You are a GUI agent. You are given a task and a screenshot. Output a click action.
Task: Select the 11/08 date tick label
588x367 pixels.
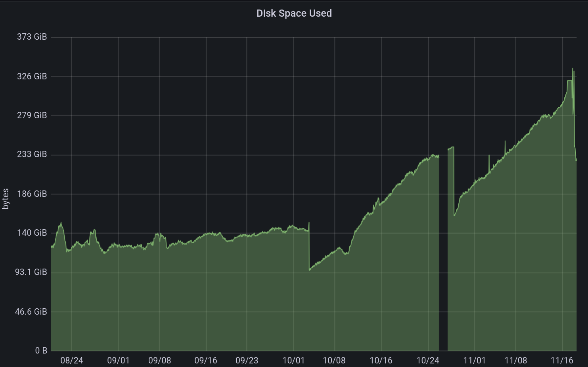tap(515, 360)
